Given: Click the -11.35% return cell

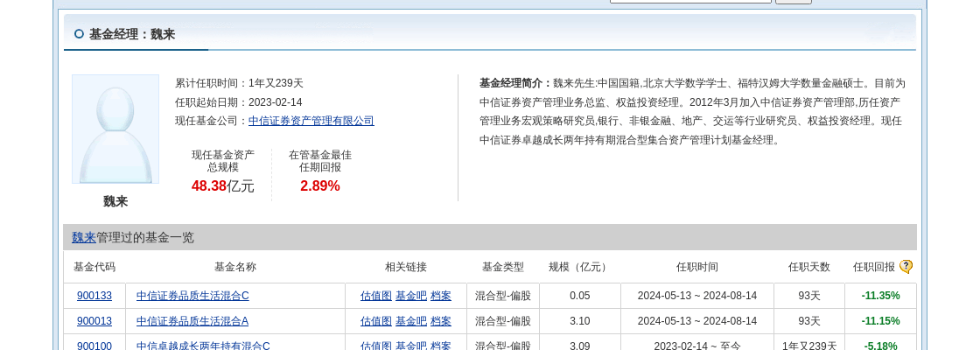Looking at the screenshot, I should [880, 296].
